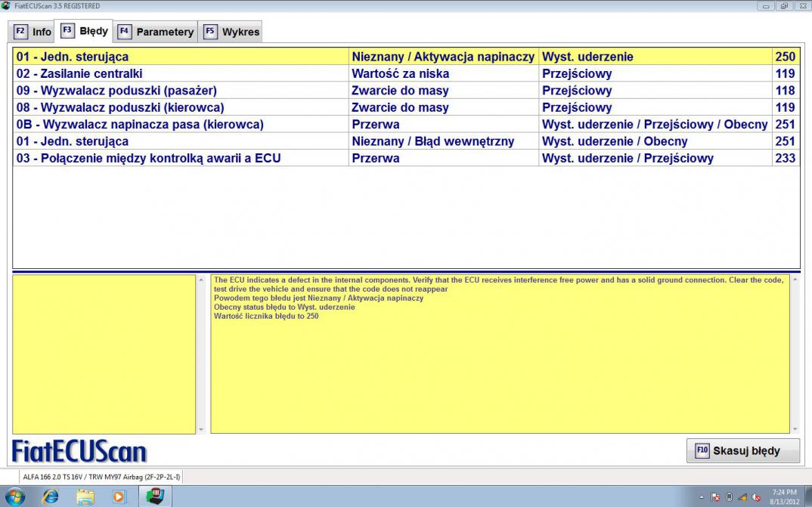
Task: Click counter value 118
Action: pos(785,91)
